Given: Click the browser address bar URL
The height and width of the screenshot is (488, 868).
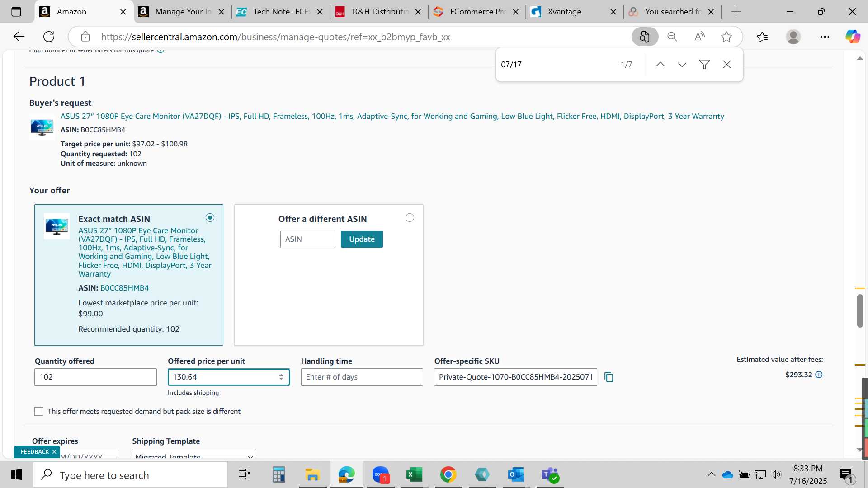Looking at the screenshot, I should click(275, 37).
